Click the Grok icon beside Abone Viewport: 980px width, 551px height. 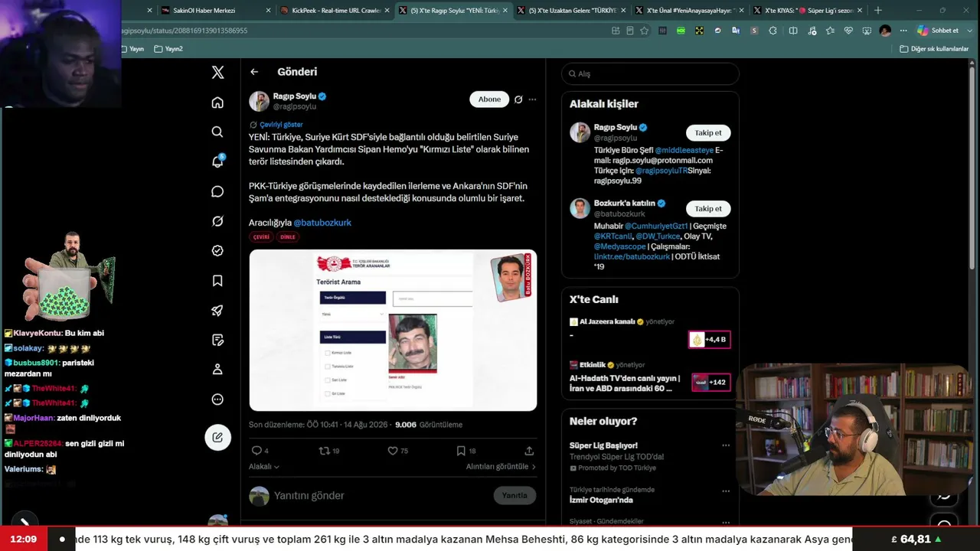click(x=518, y=99)
